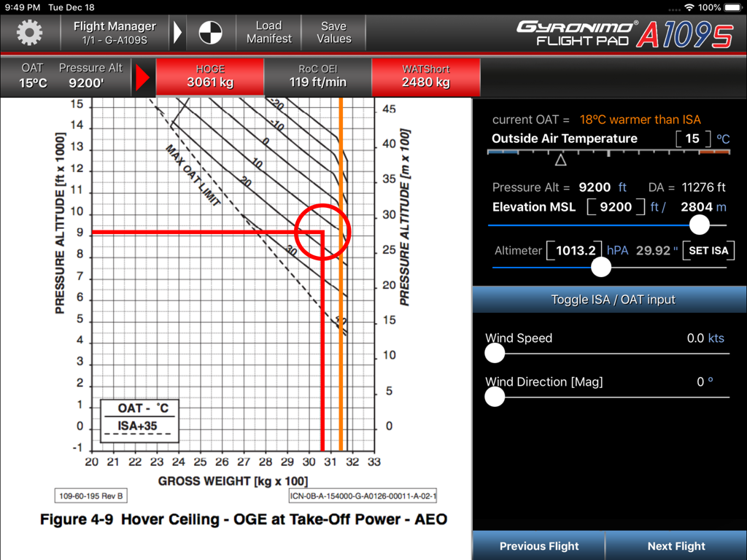Tap the white chevron next to Flight Manager

[177, 32]
